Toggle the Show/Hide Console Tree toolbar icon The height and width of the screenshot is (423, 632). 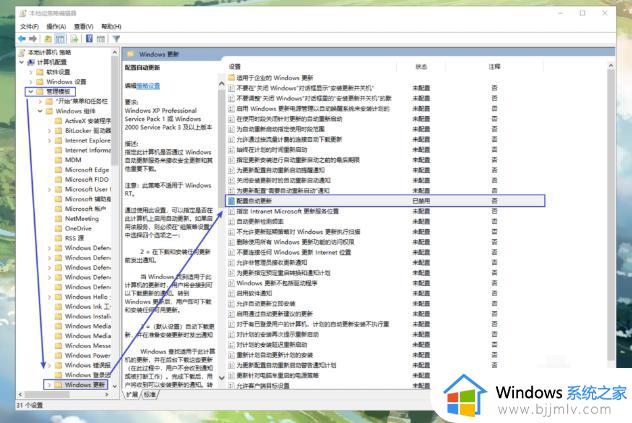tap(60, 39)
